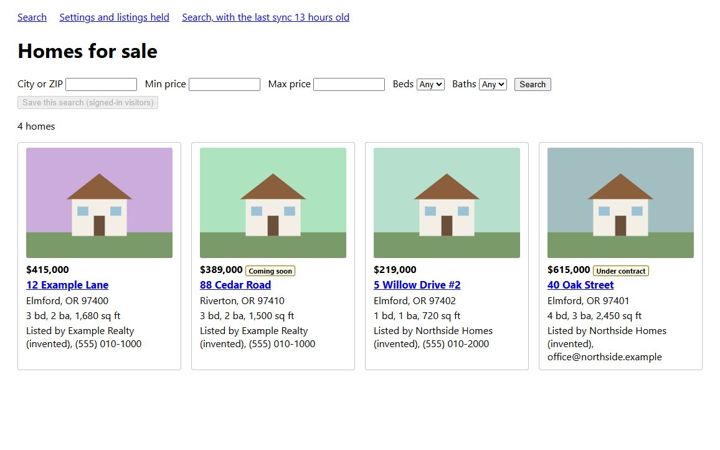Click the office@northside.example contact text
The width and height of the screenshot is (720, 450).
pyautogui.click(x=604, y=357)
